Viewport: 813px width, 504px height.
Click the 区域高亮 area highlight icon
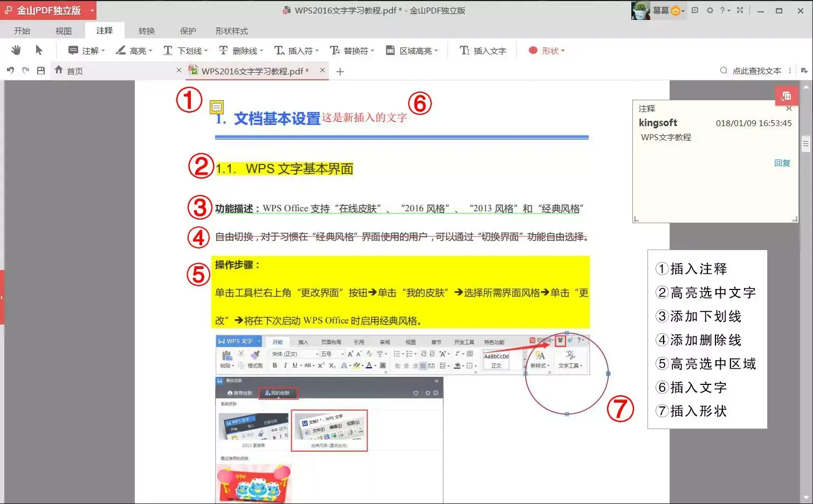tap(390, 50)
